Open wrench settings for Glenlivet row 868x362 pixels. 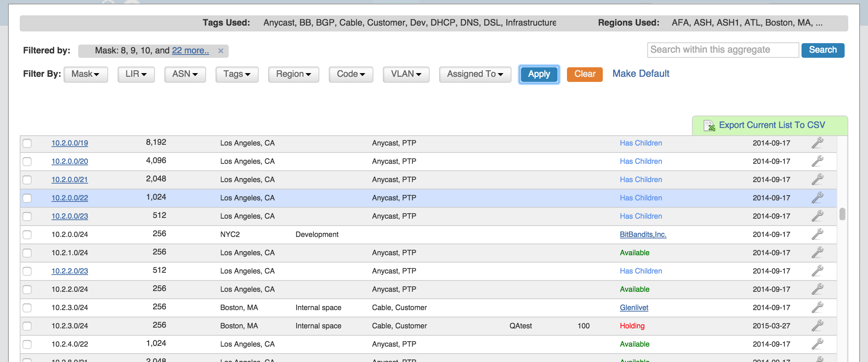pyautogui.click(x=817, y=308)
